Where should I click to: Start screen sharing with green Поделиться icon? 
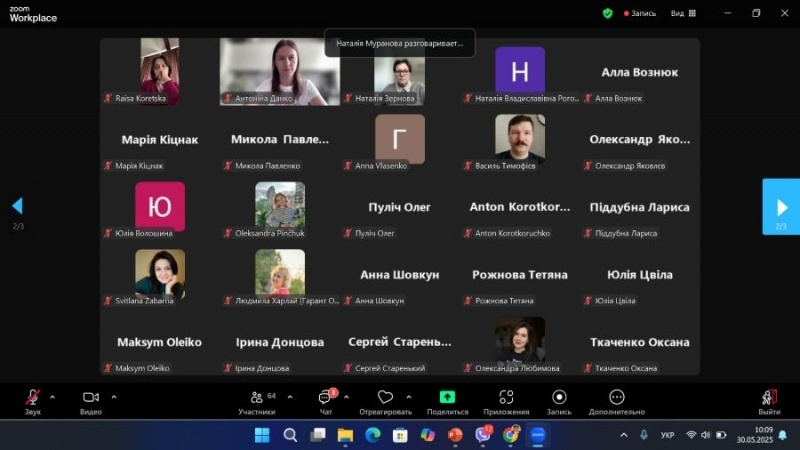[447, 398]
